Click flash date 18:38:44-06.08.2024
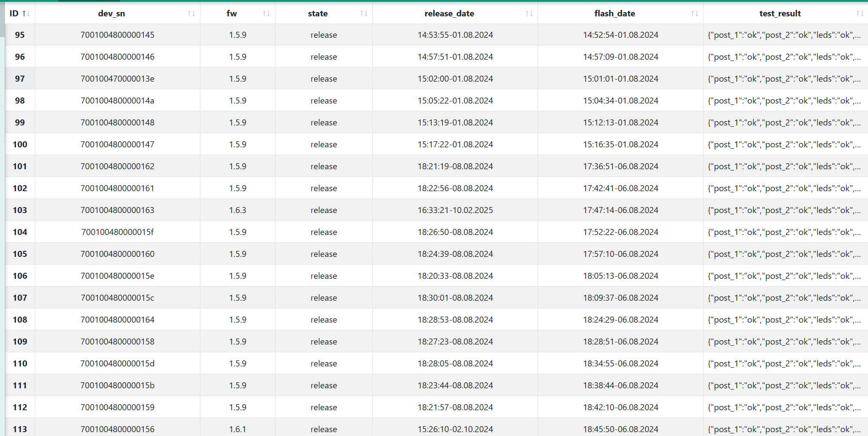Viewport: 868px width, 436px height. click(620, 385)
